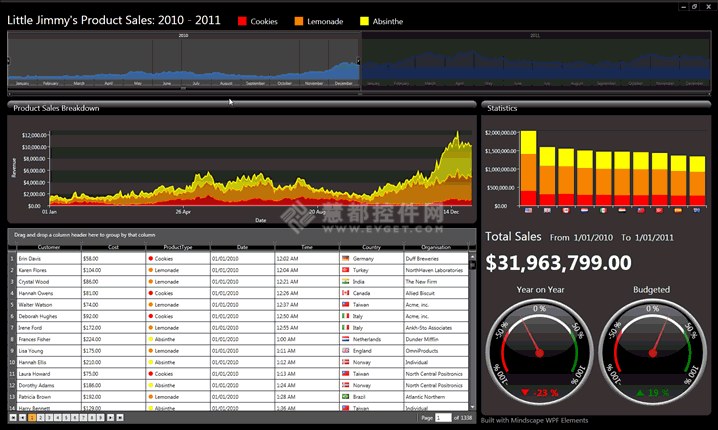Click the total sales value $31,963,799.00
The height and width of the screenshot is (430, 718).
click(x=558, y=263)
